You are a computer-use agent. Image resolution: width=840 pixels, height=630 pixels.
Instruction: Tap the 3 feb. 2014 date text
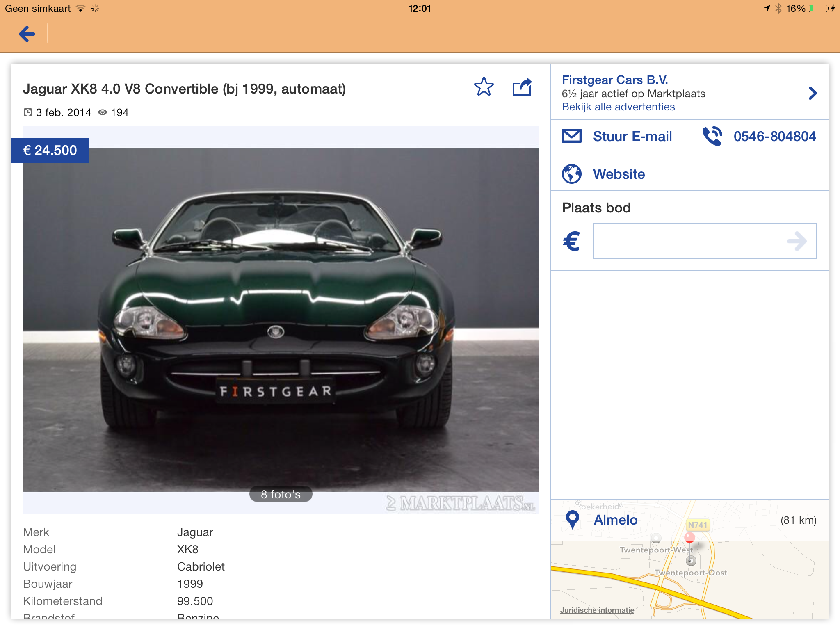63,112
